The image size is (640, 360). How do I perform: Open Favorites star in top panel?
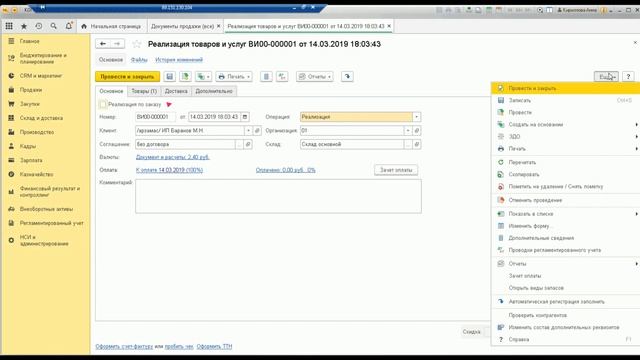pos(24,26)
